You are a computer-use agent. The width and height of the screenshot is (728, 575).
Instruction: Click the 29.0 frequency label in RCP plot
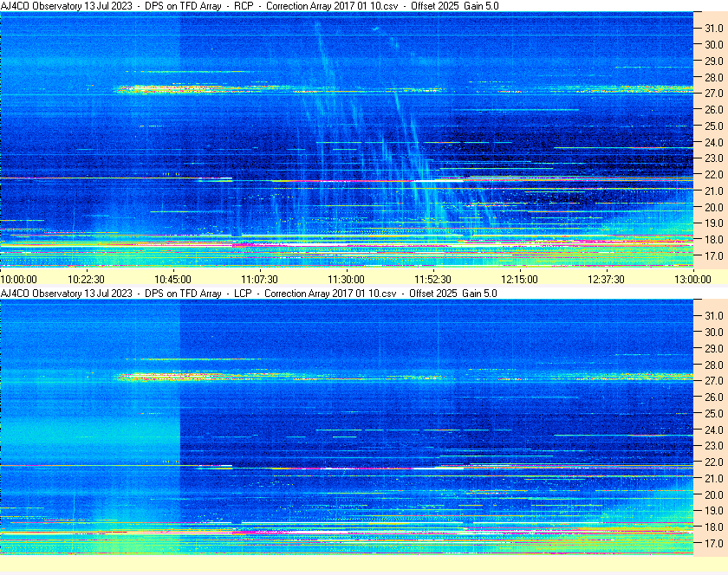point(714,61)
